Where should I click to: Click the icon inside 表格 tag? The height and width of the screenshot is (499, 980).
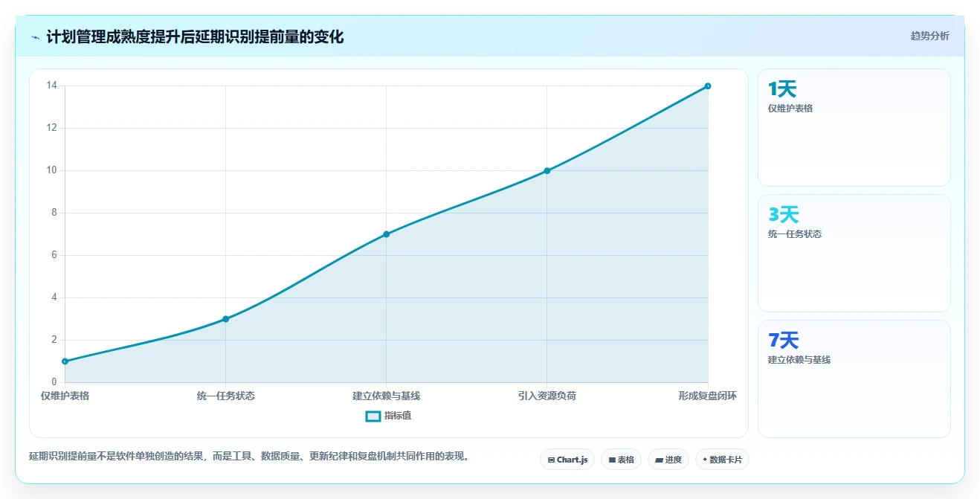click(x=612, y=460)
